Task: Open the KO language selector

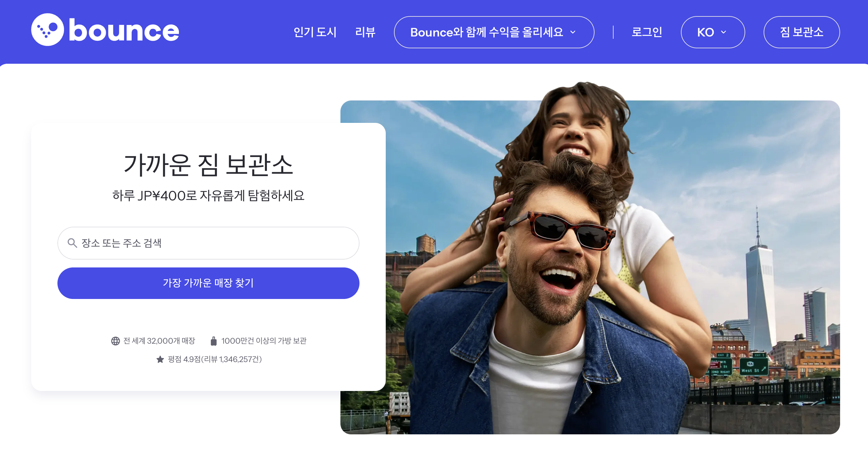Action: pos(705,33)
